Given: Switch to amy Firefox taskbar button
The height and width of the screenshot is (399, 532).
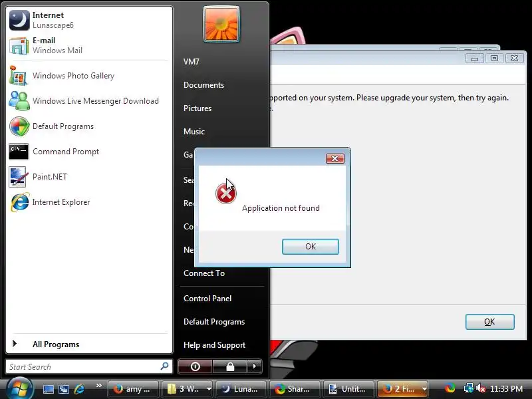Looking at the screenshot, I should pyautogui.click(x=133, y=389).
